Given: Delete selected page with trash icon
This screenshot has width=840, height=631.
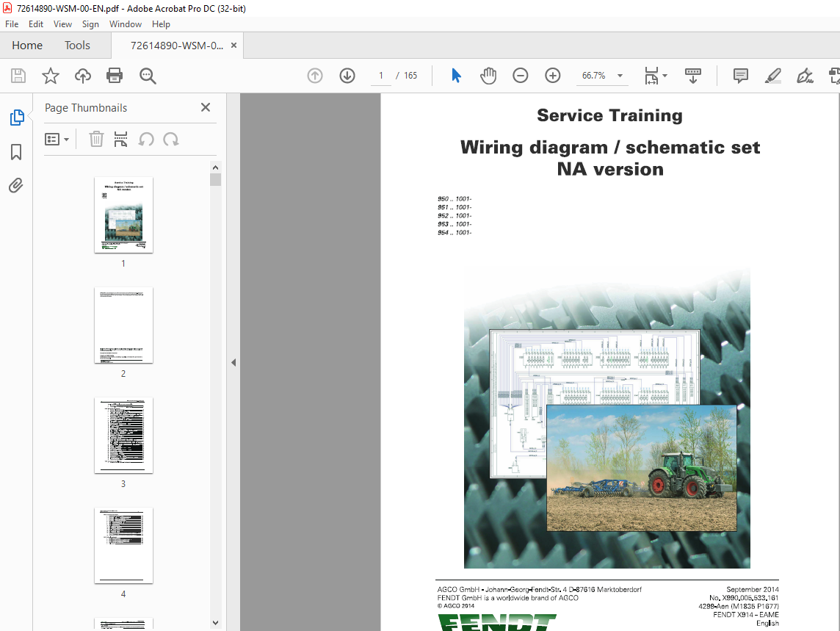Looking at the screenshot, I should (x=96, y=140).
